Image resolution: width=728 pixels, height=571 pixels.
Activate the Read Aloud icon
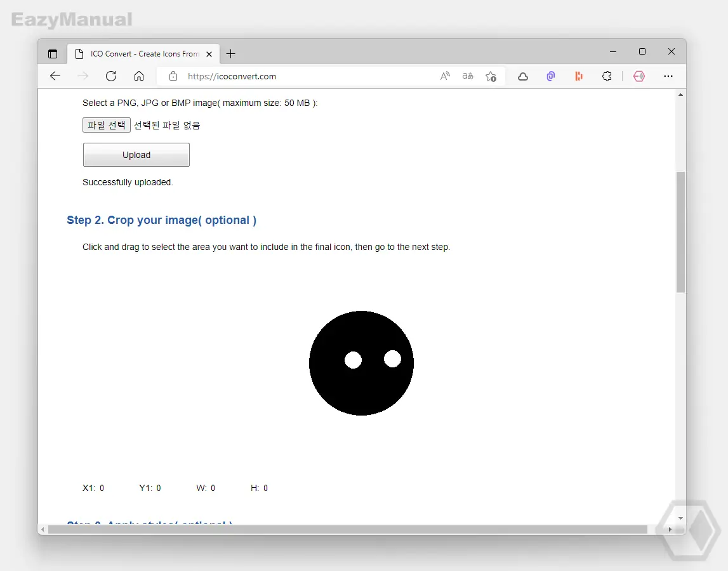pyautogui.click(x=445, y=76)
